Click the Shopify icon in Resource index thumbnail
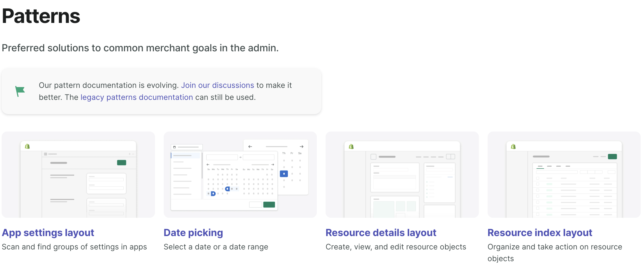The width and height of the screenshot is (644, 274). point(512,146)
